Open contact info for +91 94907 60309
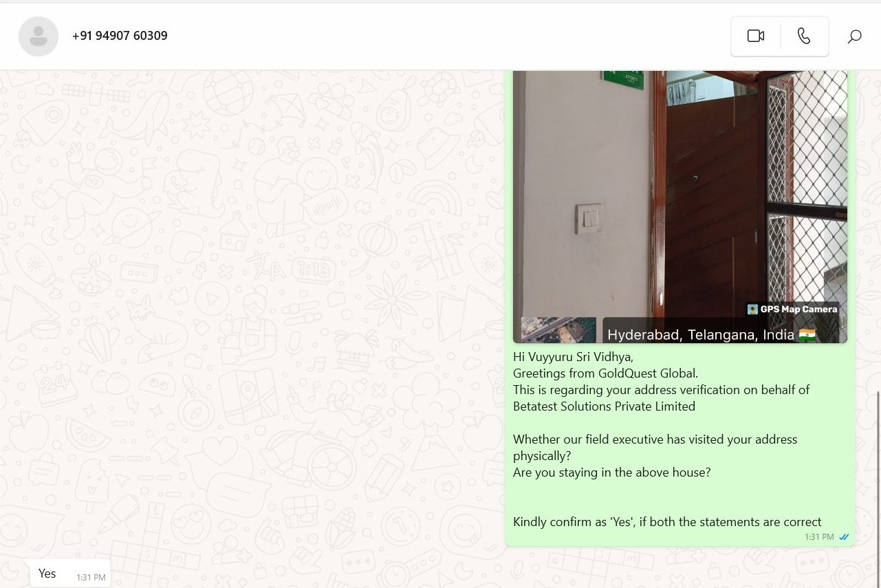Image resolution: width=881 pixels, height=588 pixels. click(x=120, y=36)
